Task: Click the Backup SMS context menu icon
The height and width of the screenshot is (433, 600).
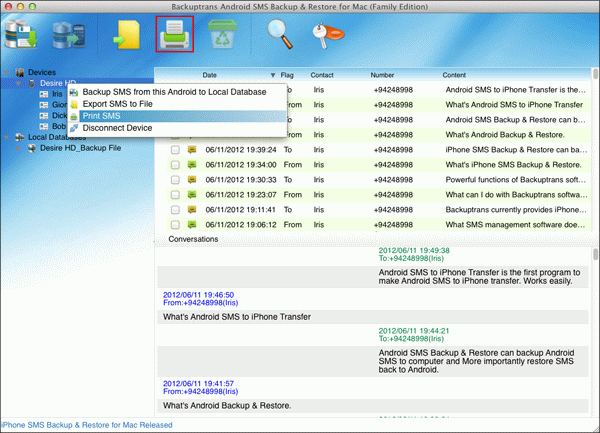Action: [x=74, y=92]
